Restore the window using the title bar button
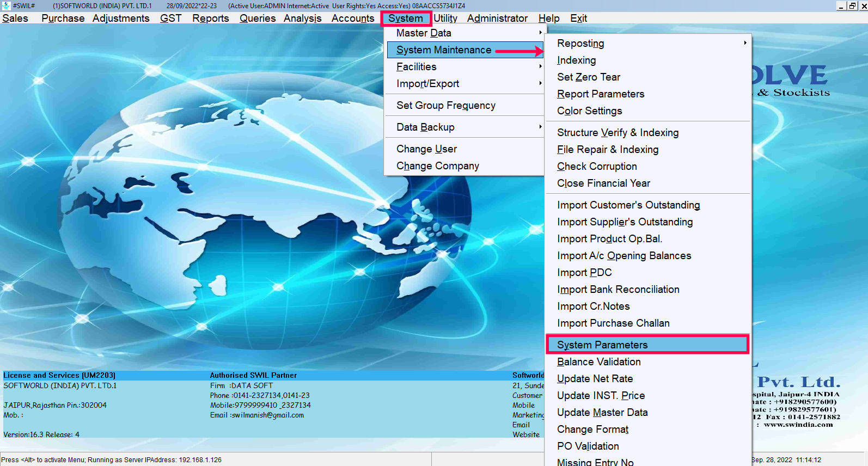868x466 pixels. [x=852, y=5]
